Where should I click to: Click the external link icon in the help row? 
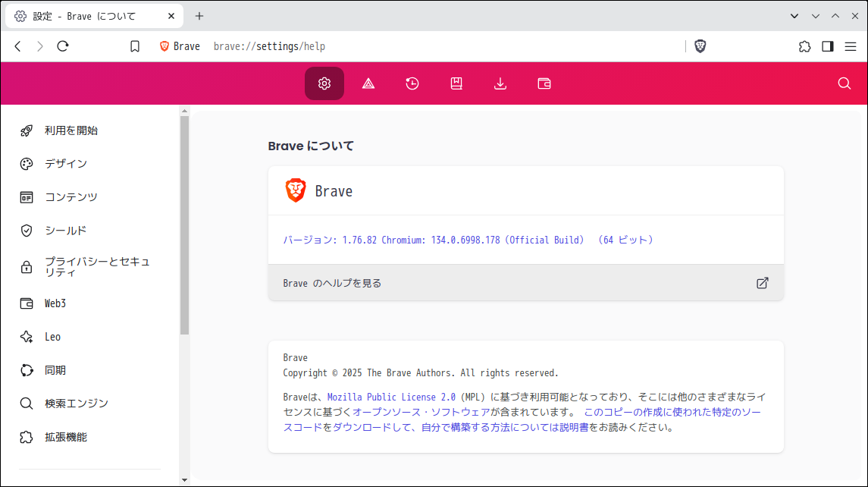pyautogui.click(x=763, y=283)
